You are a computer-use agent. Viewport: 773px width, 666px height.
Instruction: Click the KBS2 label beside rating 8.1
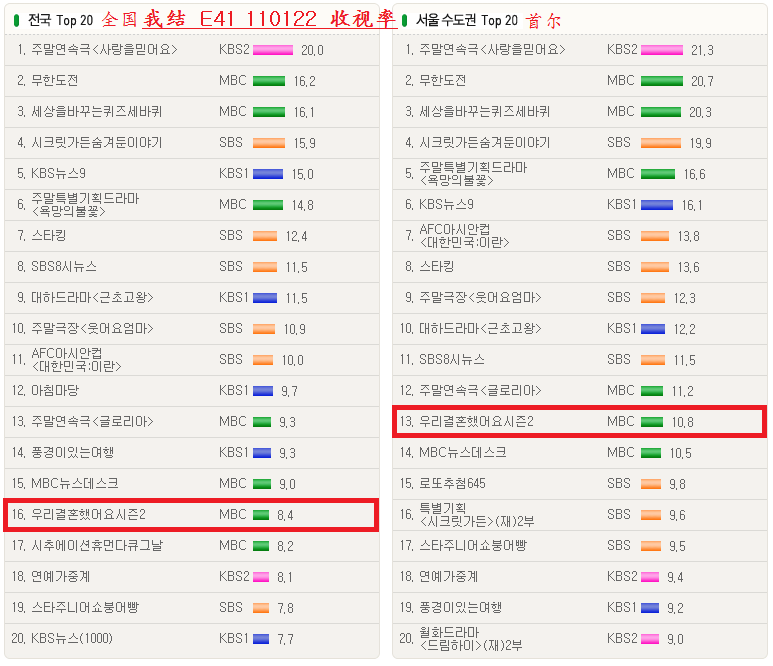234,577
